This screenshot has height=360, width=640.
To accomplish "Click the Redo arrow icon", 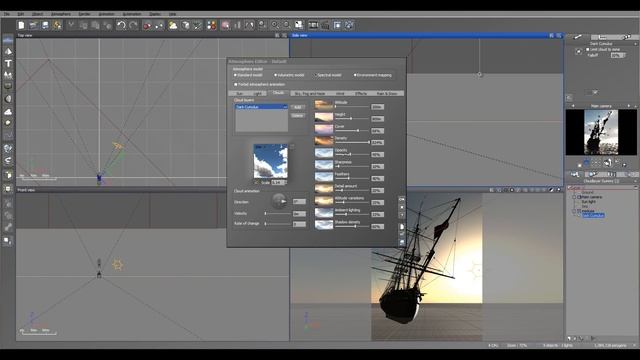I will click(x=133, y=25).
